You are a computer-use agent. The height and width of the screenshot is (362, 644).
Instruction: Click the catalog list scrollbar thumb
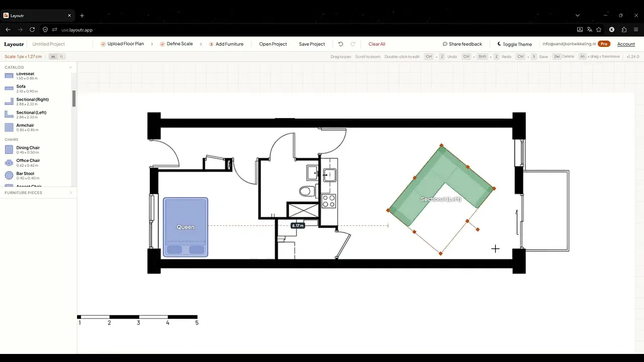point(74,99)
